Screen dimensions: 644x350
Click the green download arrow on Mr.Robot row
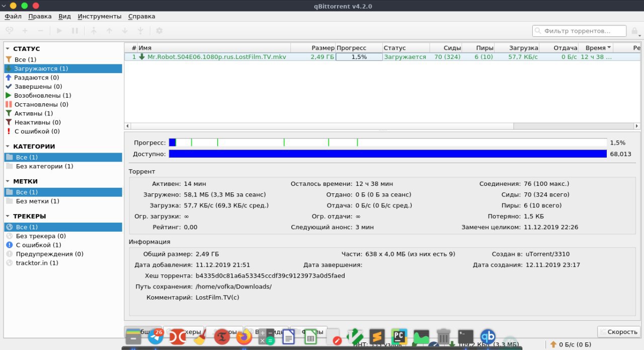(x=142, y=57)
